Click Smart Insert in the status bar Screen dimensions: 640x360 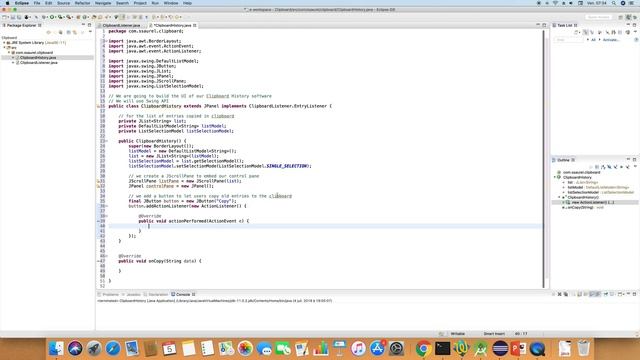coord(494,333)
